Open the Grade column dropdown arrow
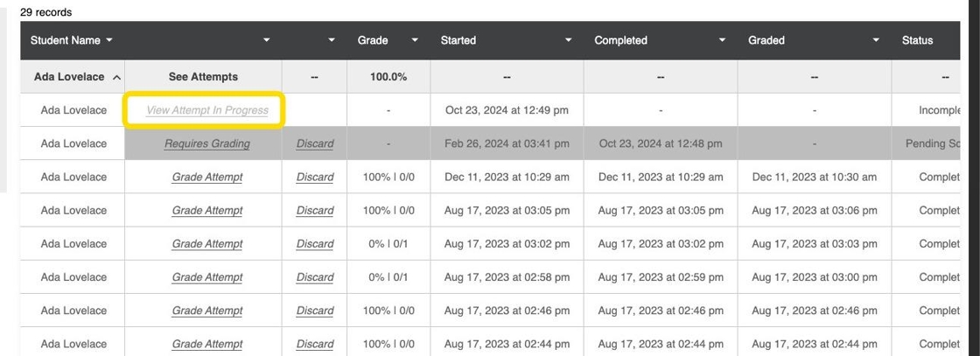Viewport: 980px width, 356px height. point(415,40)
